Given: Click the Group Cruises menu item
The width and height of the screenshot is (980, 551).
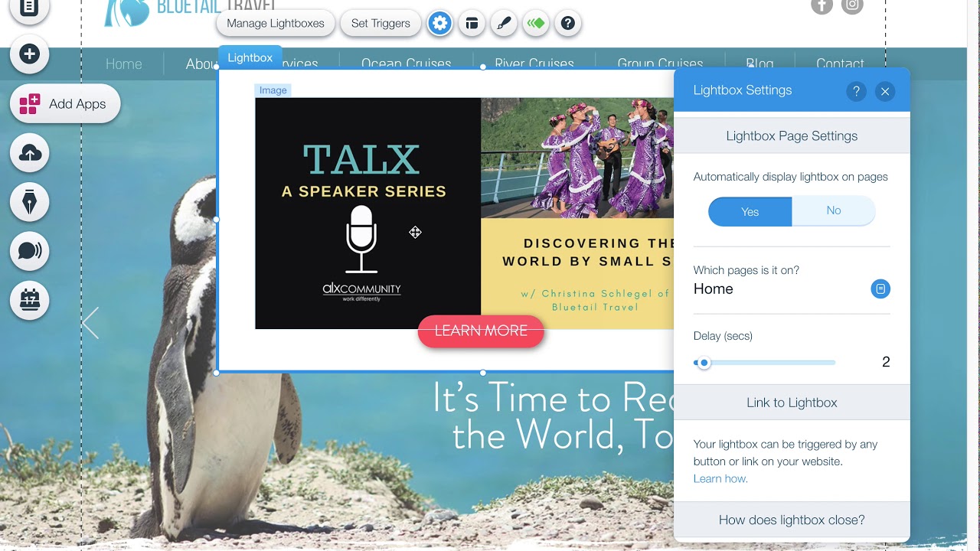Looking at the screenshot, I should point(660,64).
